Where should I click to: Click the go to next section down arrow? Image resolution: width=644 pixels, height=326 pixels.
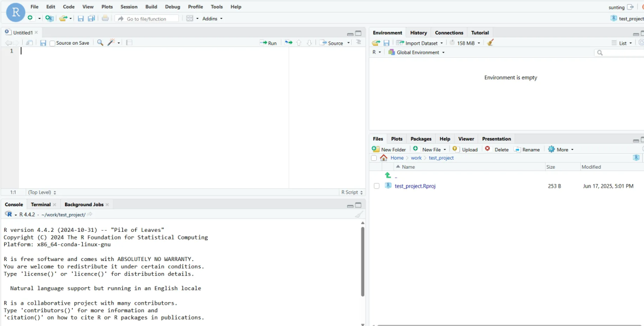[x=309, y=43]
